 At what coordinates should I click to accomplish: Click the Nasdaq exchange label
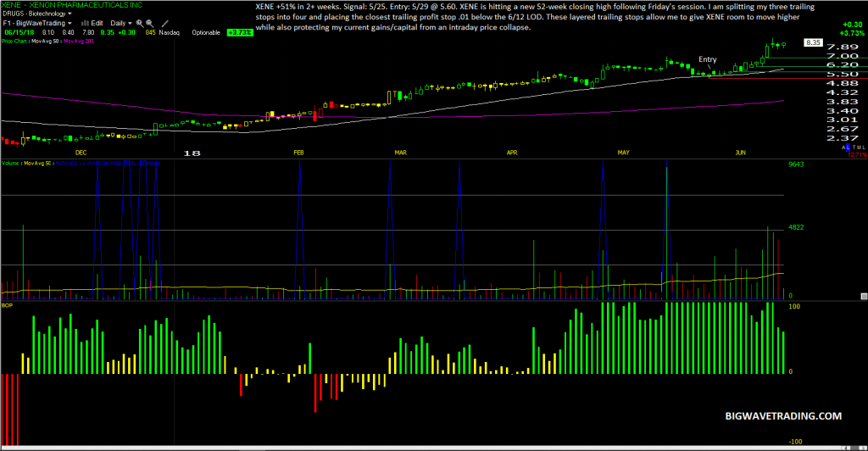pos(170,33)
